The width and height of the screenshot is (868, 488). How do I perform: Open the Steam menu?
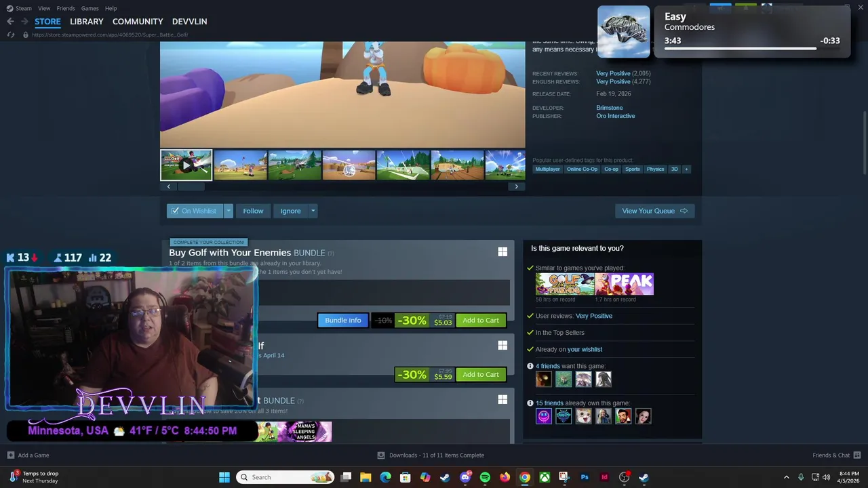[x=24, y=8]
